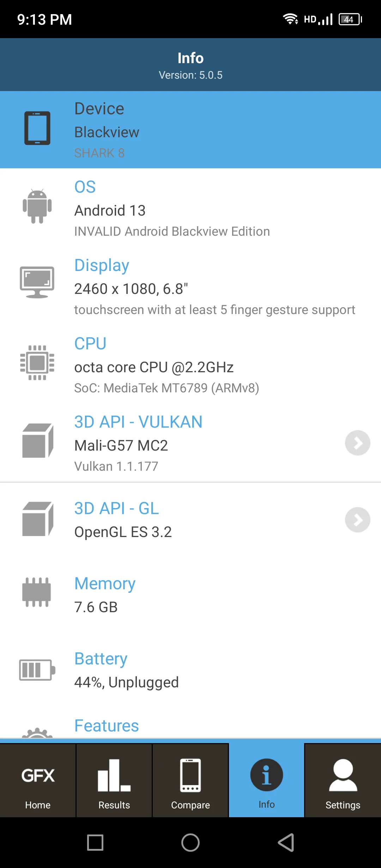Tap the Android robot OS icon
This screenshot has height=868, width=381.
pyautogui.click(x=37, y=206)
